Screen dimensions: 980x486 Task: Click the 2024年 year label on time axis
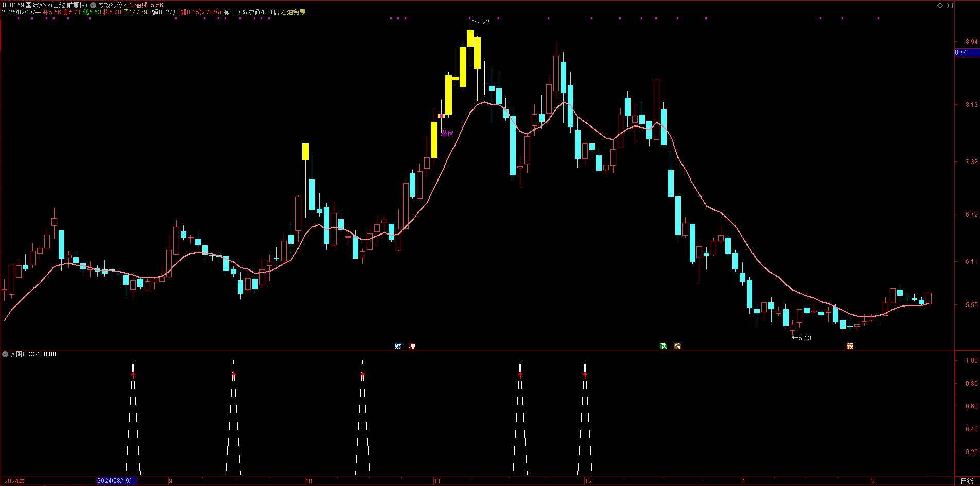pyautogui.click(x=14, y=481)
